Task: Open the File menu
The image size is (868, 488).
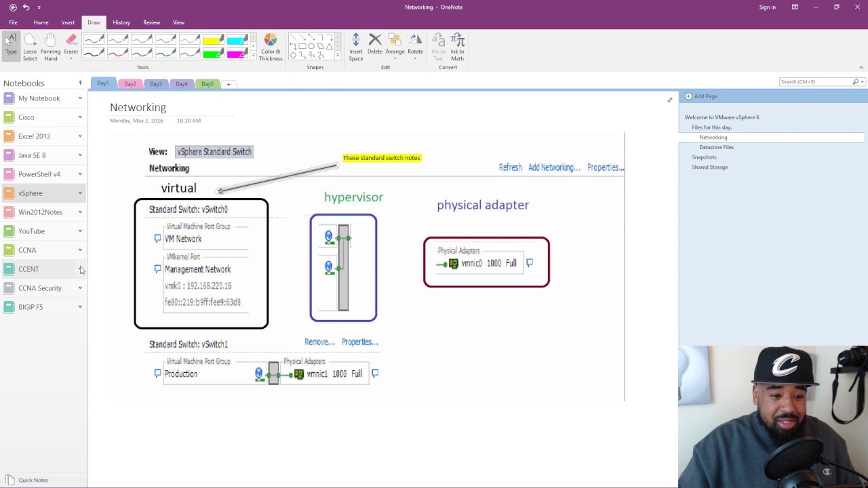Action: pos(13,22)
